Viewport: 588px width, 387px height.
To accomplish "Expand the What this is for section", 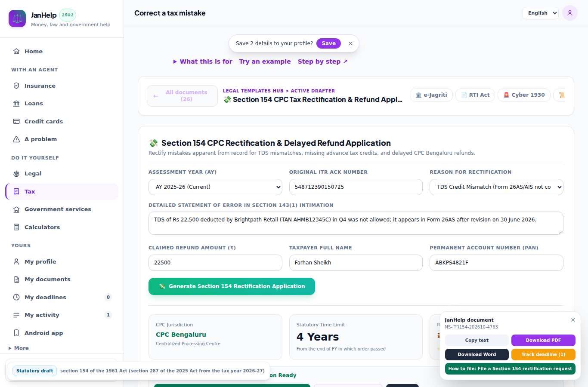I will click(x=203, y=61).
